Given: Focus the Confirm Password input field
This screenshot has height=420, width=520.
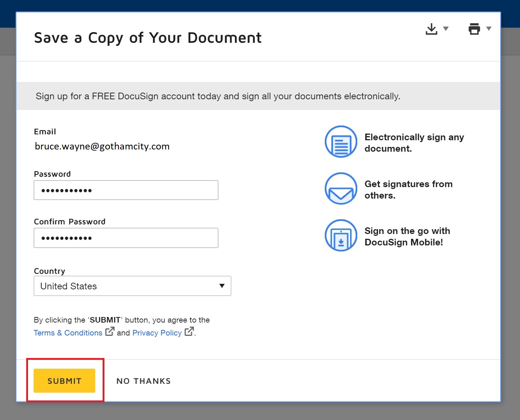Looking at the screenshot, I should pos(126,238).
